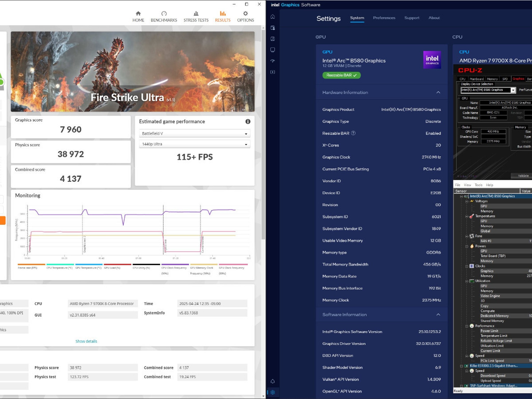Viewport: 532px width, 399px height.
Task: Collapse the Hardware Information section
Action: click(x=438, y=92)
